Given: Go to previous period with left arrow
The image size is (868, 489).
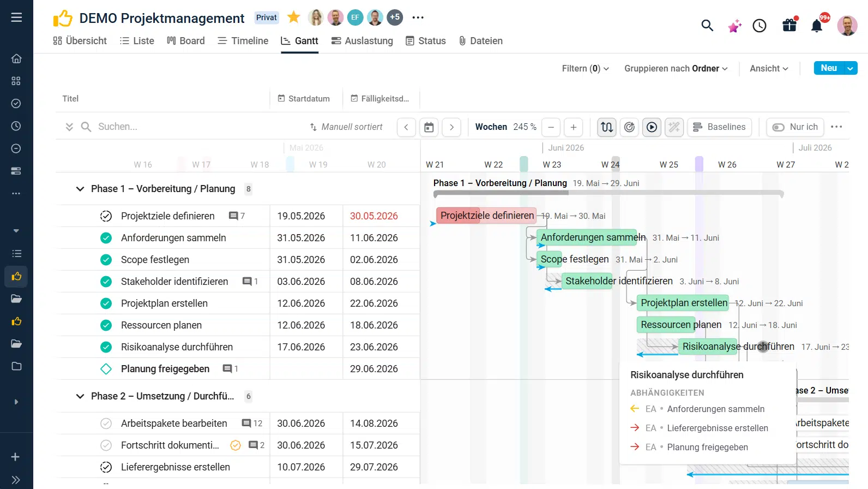Looking at the screenshot, I should 406,127.
